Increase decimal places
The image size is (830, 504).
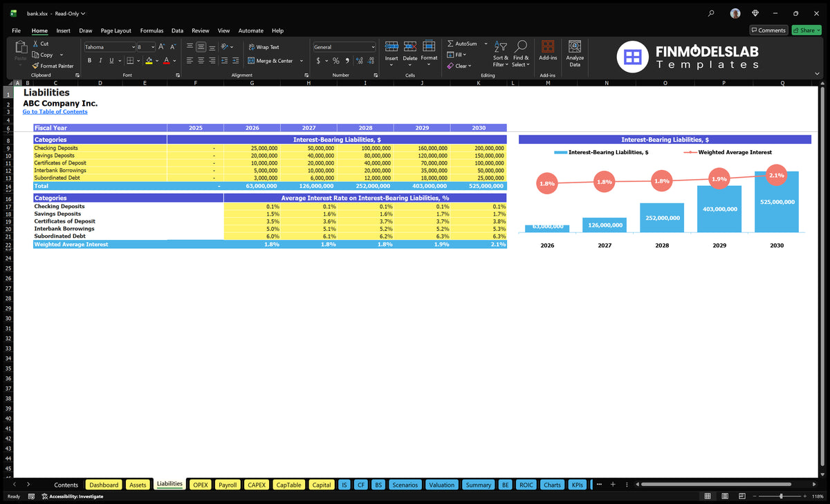tap(360, 61)
